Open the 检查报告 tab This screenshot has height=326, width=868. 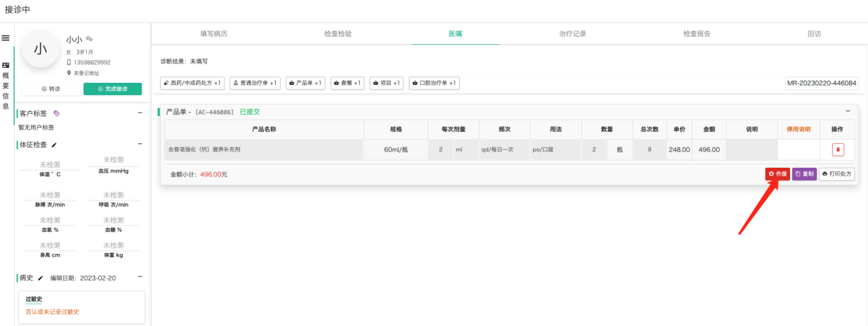point(696,33)
